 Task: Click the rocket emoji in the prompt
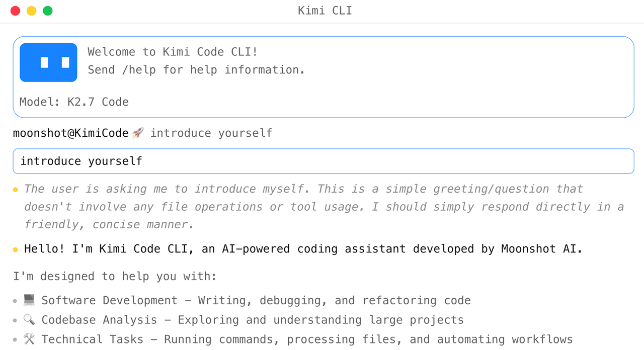tap(138, 133)
